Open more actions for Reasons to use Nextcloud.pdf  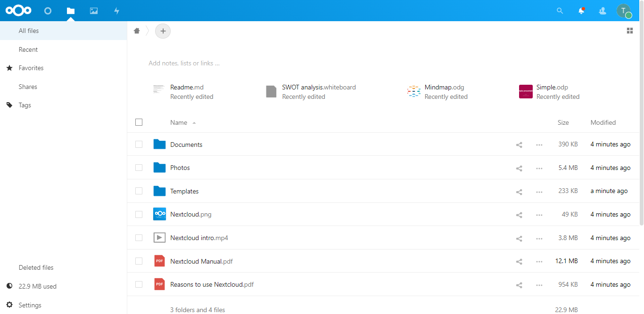click(539, 285)
